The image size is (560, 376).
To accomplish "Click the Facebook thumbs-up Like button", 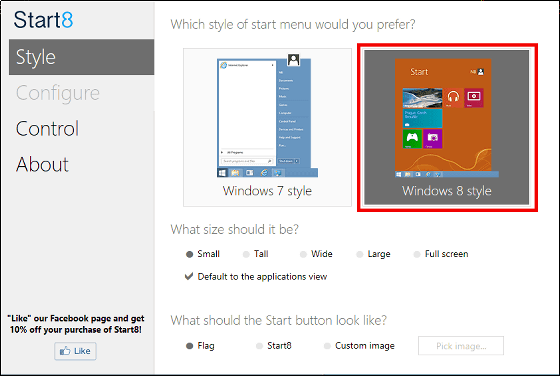I will coord(75,351).
